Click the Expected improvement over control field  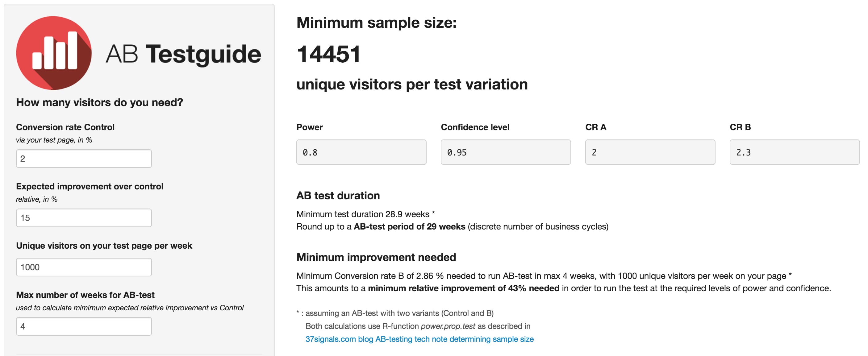point(84,218)
